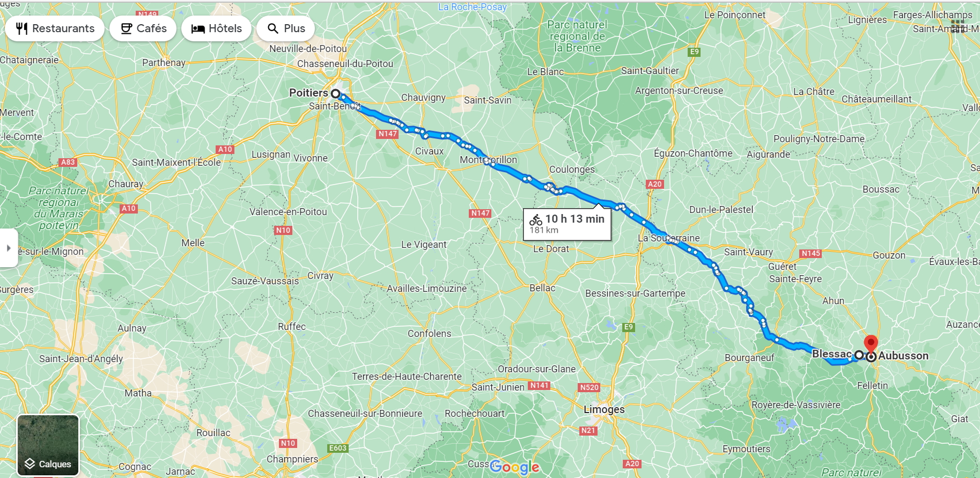Expand the collapsed side panel arrow

point(9,248)
